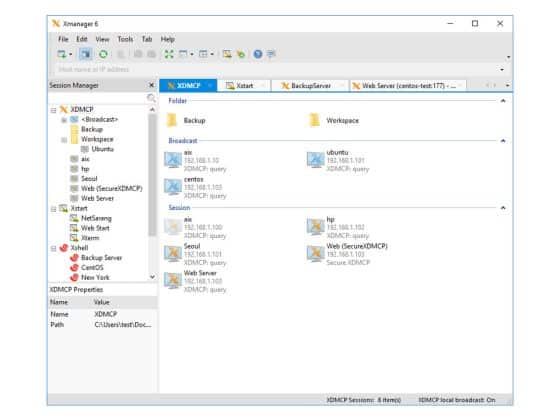Click the window layout toolbar icon
Screen dimensions: 560x420
[183, 54]
